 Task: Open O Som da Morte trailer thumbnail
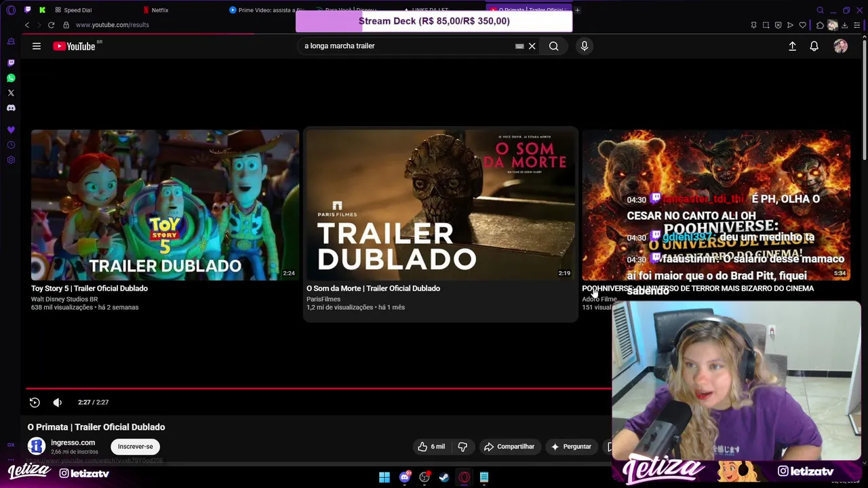tap(441, 205)
